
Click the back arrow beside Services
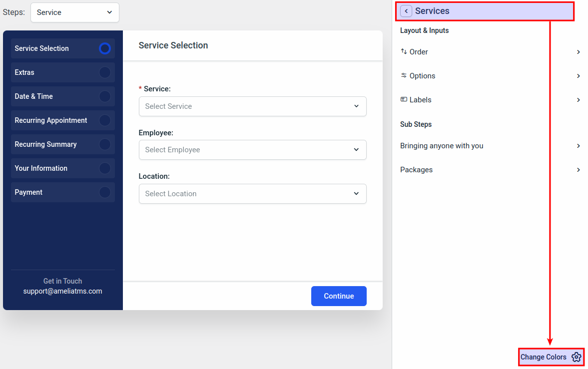(x=406, y=11)
